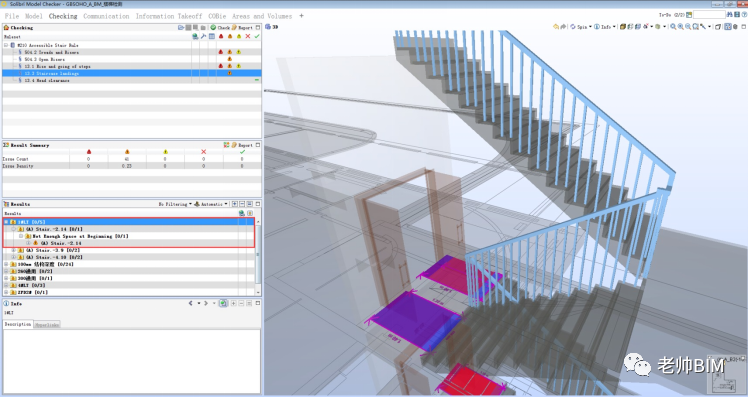Image resolution: width=749 pixels, height=398 pixels.
Task: Click the brown cube view icon
Action: (x=623, y=27)
